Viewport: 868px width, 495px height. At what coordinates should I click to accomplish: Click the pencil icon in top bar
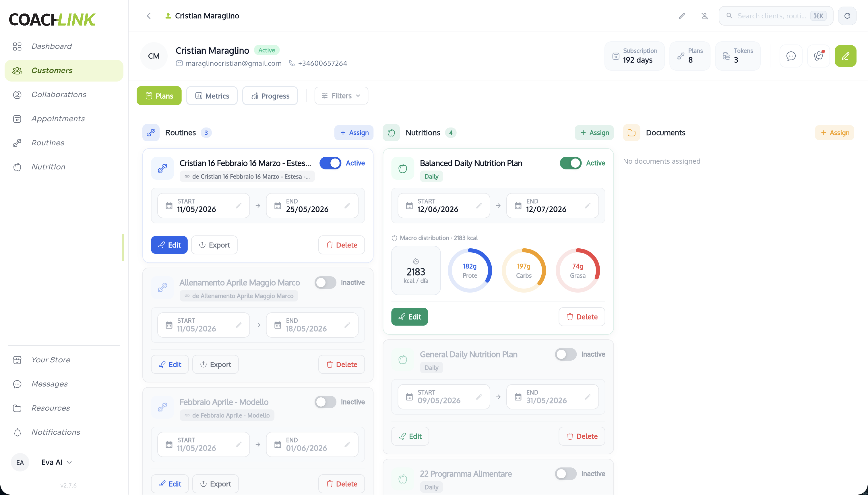pyautogui.click(x=682, y=16)
